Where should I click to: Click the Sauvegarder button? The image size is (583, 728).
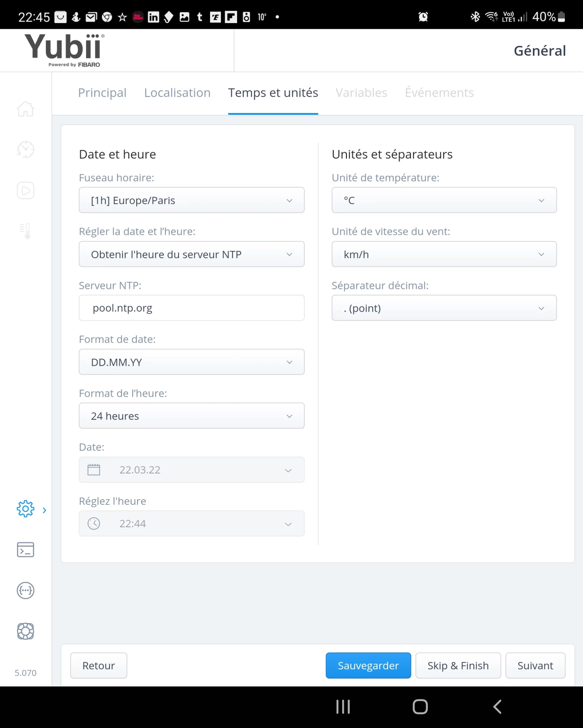point(368,665)
